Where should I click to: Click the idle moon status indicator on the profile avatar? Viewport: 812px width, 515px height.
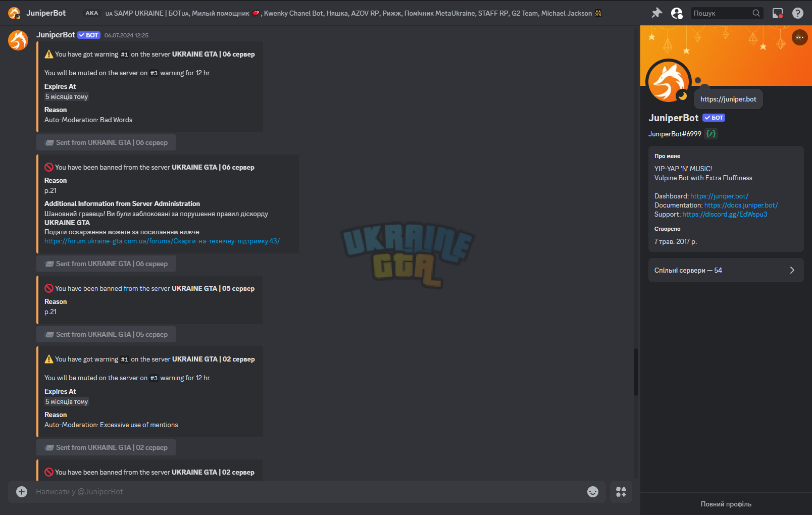[682, 95]
